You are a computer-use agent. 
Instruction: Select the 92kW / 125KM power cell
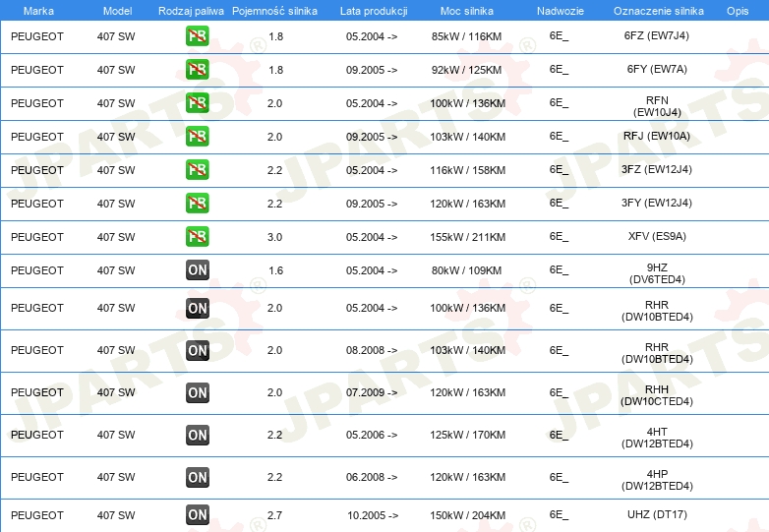pos(466,70)
